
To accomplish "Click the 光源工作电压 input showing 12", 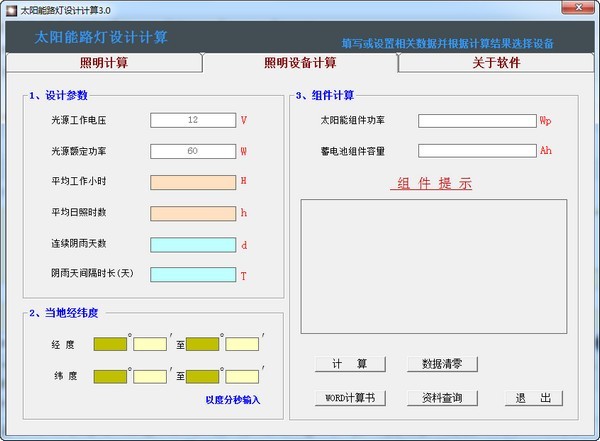I will pyautogui.click(x=193, y=120).
